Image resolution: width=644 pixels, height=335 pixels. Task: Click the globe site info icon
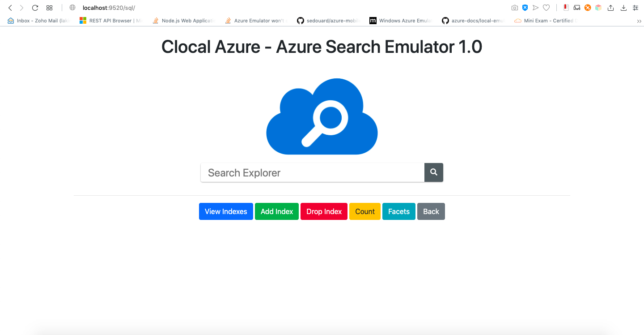[x=72, y=8]
